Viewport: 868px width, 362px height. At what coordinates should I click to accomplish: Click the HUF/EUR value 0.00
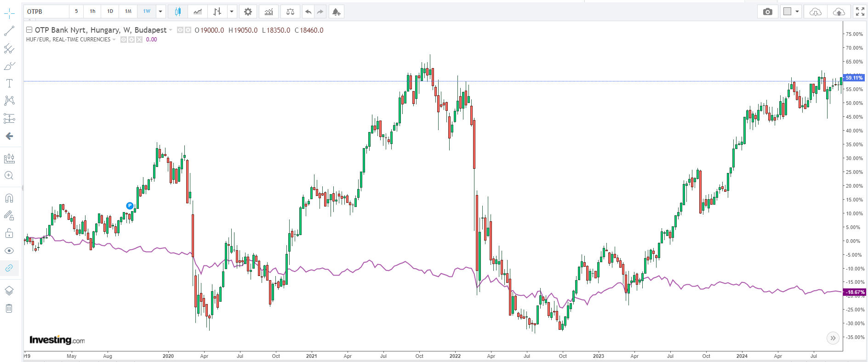[x=152, y=40]
